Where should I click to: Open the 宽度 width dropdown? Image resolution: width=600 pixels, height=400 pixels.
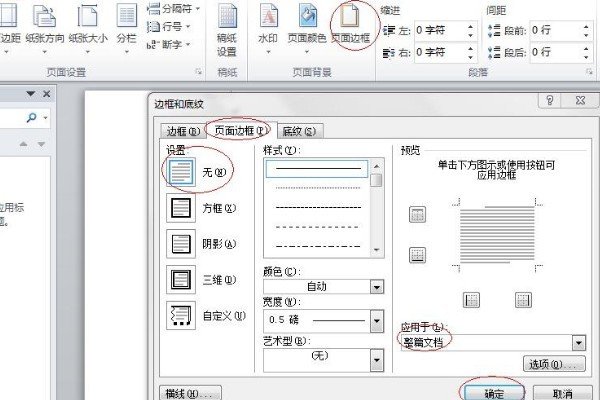(x=377, y=321)
